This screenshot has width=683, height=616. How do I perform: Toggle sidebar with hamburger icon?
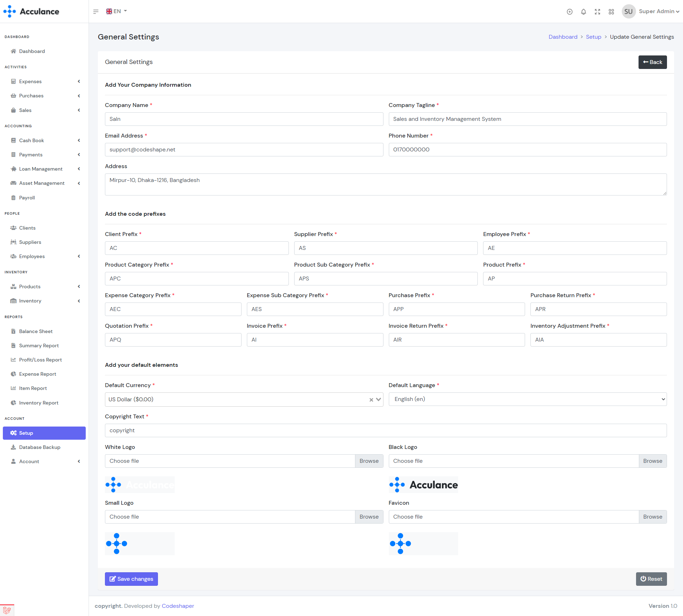(96, 12)
